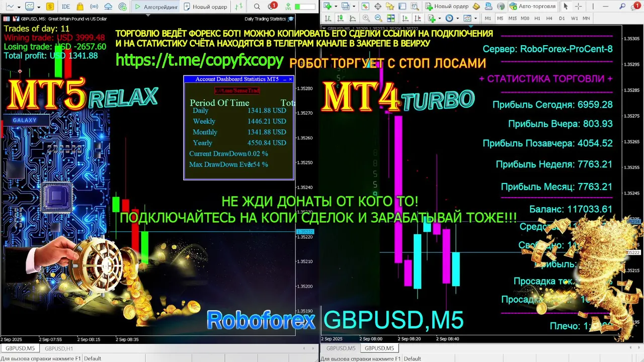Click Новый ордер in MT5 toolbar
Screen dimensions: 644x362
[205, 7]
